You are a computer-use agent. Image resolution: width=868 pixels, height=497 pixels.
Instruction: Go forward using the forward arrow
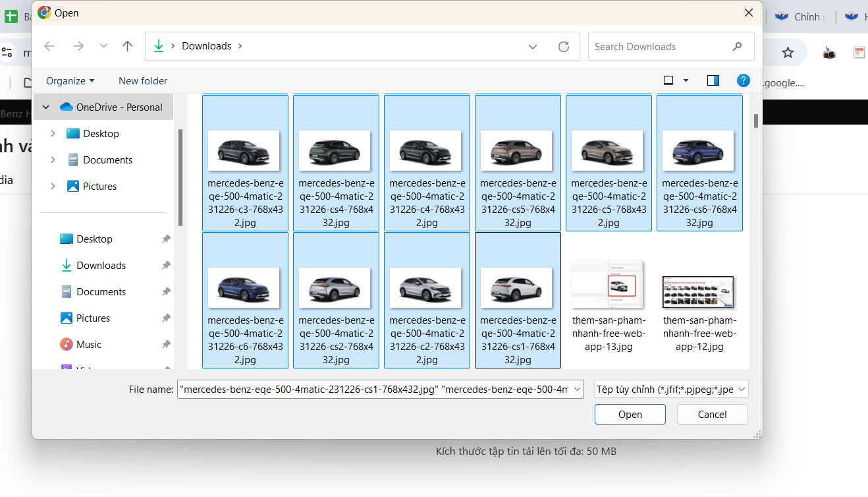coord(78,46)
